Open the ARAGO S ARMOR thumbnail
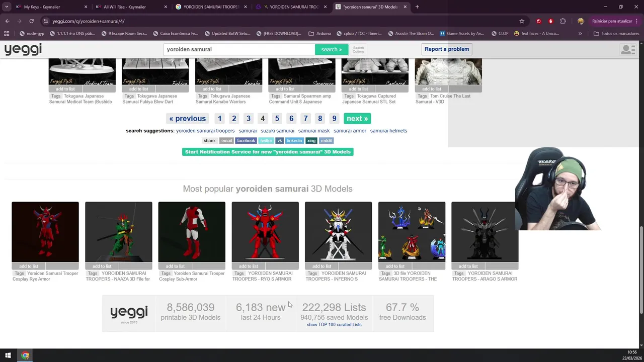 485,232
